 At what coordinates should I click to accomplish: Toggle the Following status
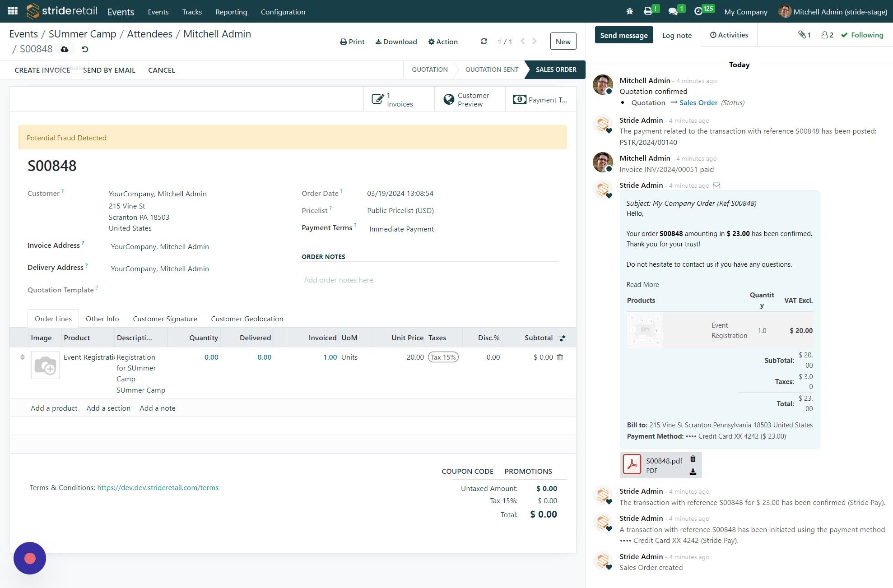[862, 35]
